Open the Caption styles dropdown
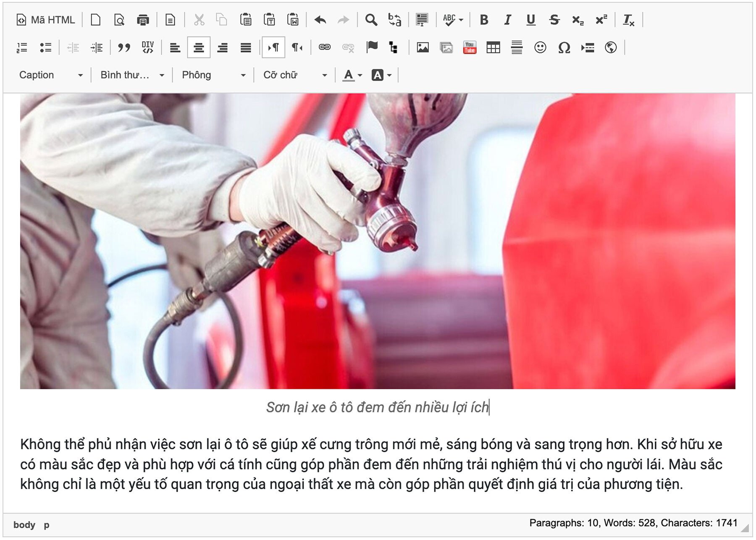This screenshot has width=756, height=540. click(x=50, y=75)
